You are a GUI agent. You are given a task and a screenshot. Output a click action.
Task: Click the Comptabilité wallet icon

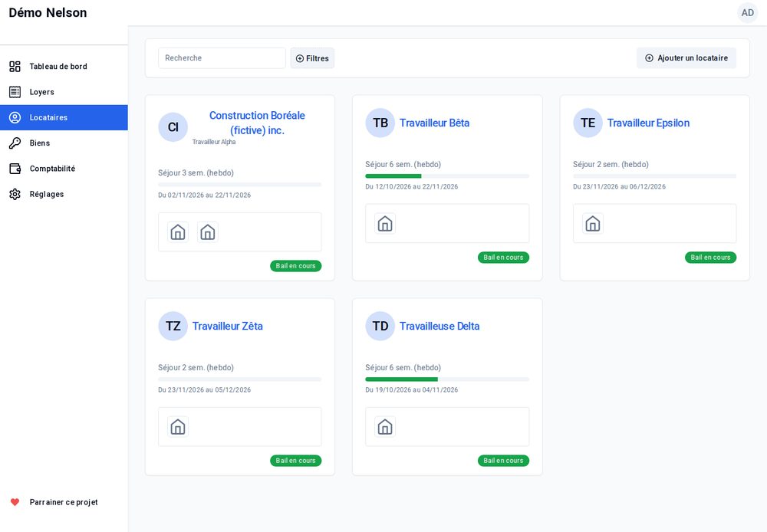[15, 169]
